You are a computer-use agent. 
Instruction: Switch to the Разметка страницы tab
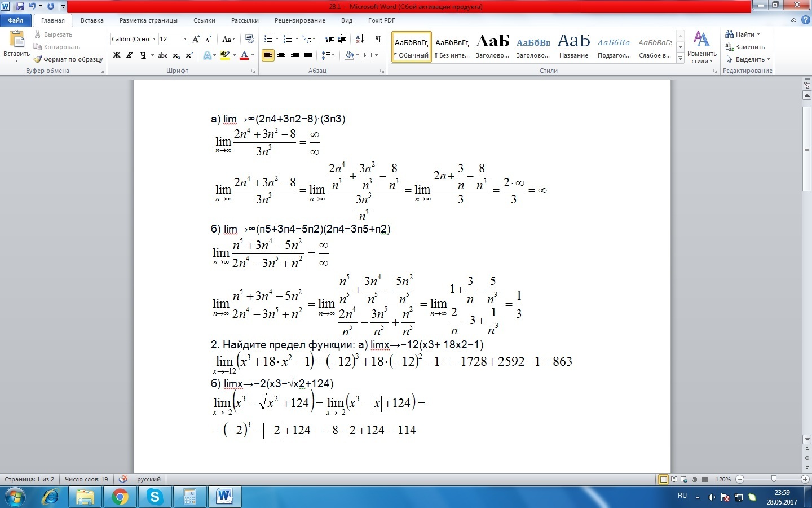tap(148, 20)
